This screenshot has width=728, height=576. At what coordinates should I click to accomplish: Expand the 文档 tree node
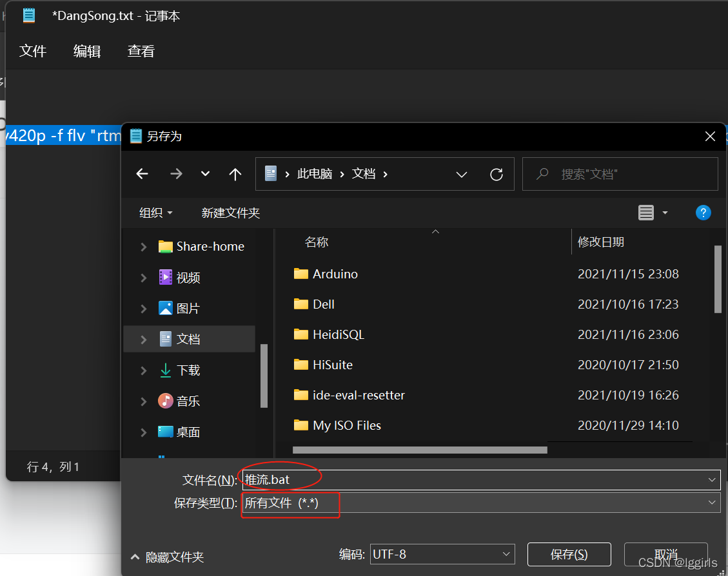point(143,340)
